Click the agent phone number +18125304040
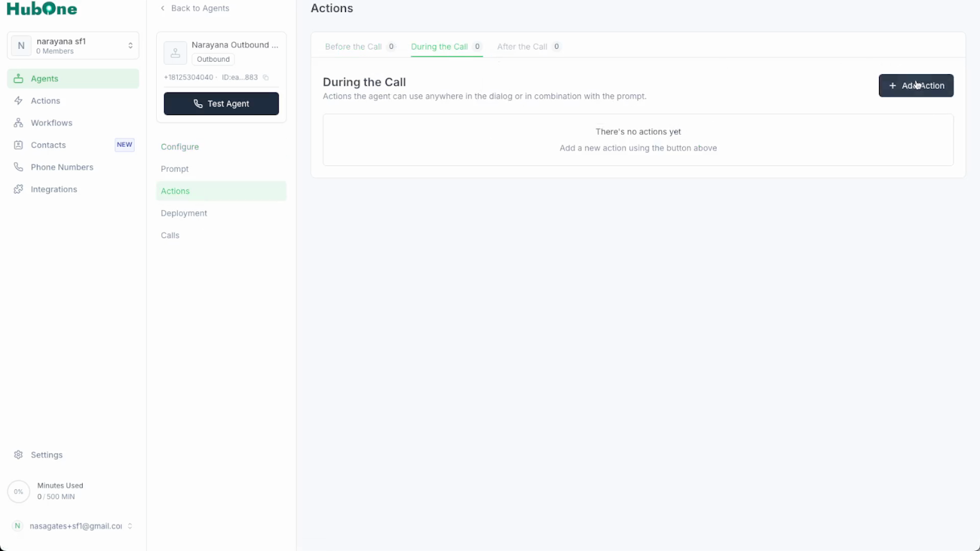 (189, 78)
